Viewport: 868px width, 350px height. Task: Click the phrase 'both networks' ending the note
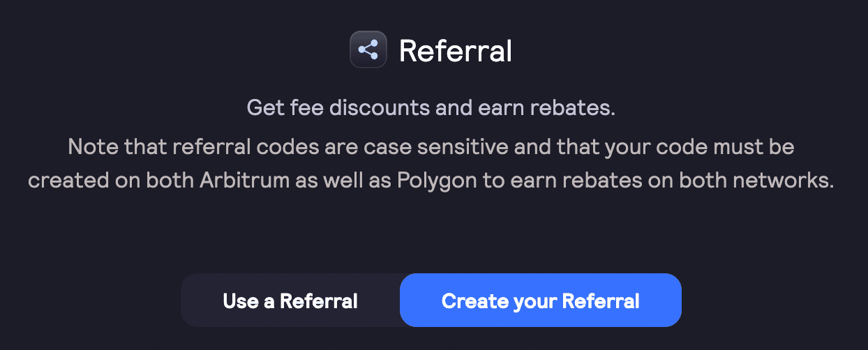click(771, 179)
